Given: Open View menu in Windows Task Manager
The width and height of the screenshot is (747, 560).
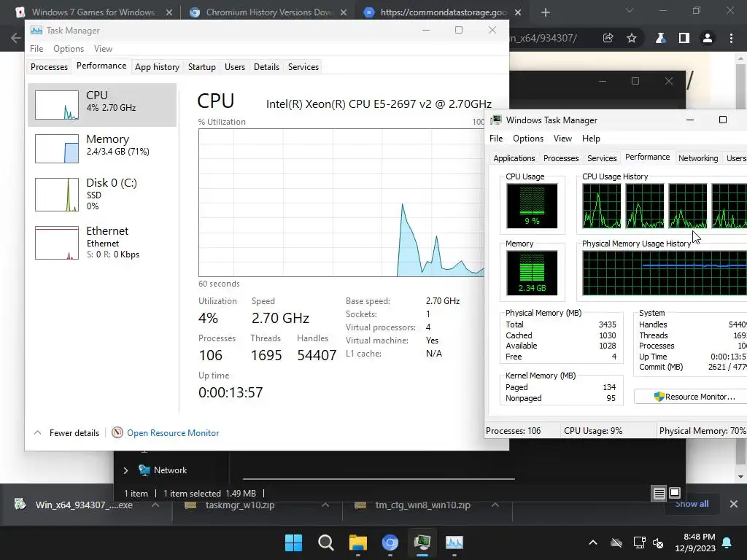Looking at the screenshot, I should [x=562, y=138].
